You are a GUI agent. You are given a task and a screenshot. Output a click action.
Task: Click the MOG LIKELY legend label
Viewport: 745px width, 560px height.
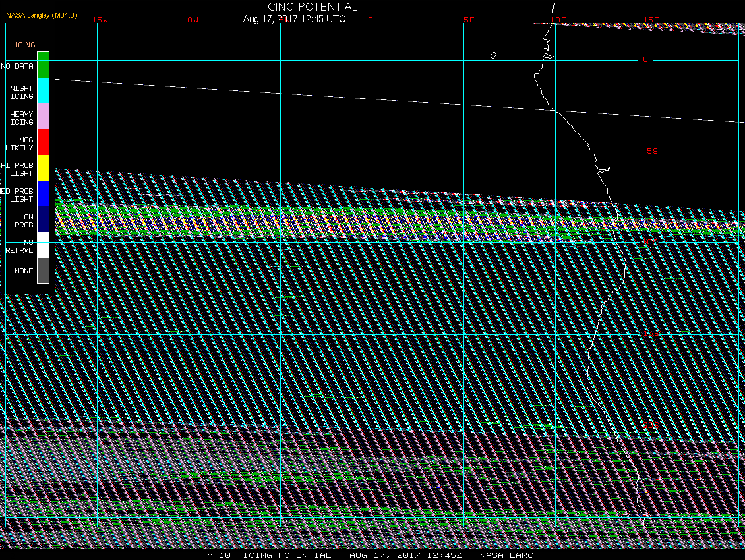[x=20, y=144]
